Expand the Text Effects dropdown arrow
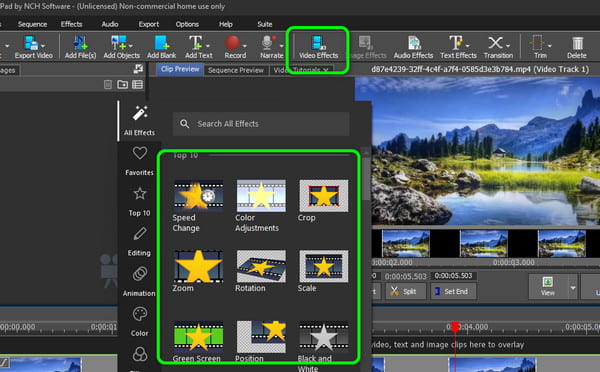600x372 pixels. 468,46
